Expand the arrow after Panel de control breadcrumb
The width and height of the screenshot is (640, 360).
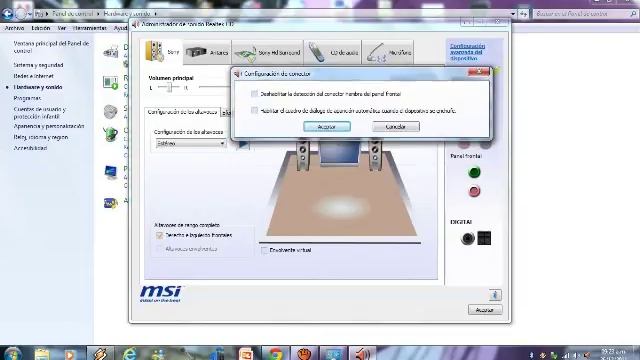pyautogui.click(x=98, y=14)
